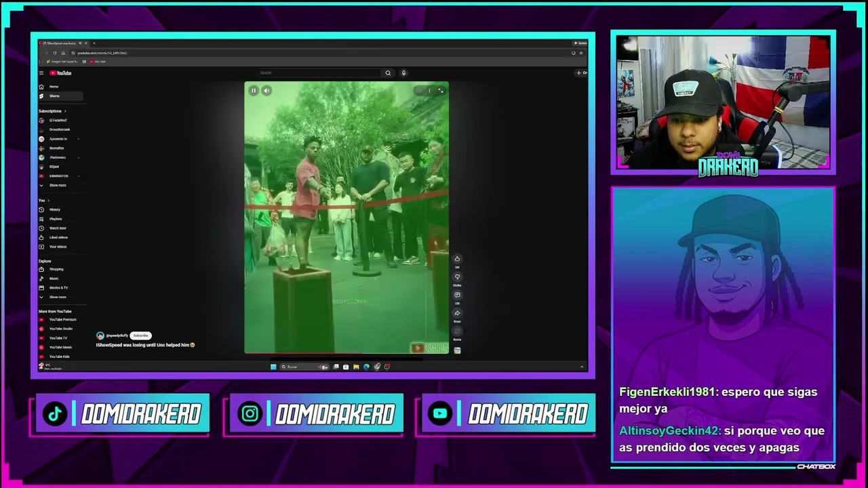Image resolution: width=868 pixels, height=488 pixels.
Task: Open DrossRotzank subscription channel
Action: pos(60,129)
